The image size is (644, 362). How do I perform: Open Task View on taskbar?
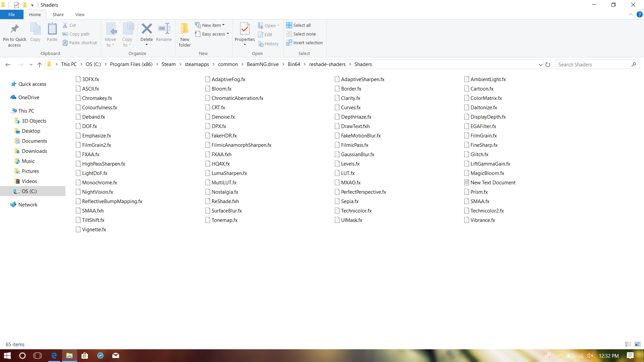(x=38, y=356)
